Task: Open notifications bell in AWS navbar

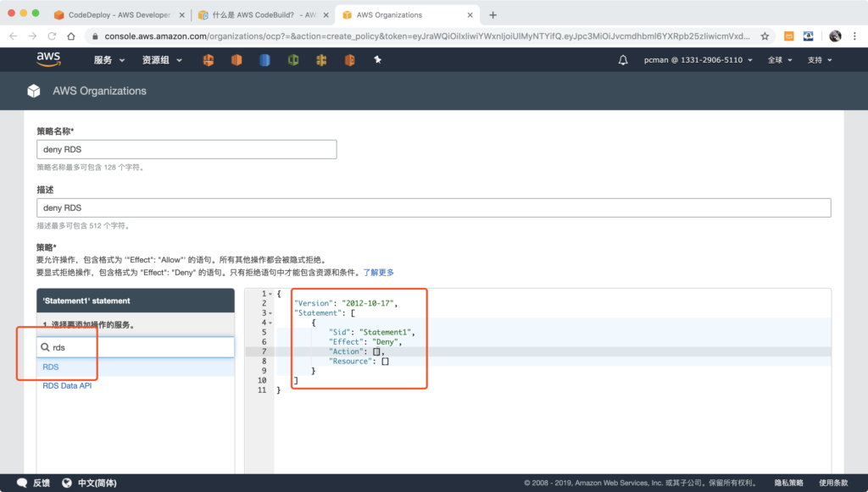Action: (623, 60)
